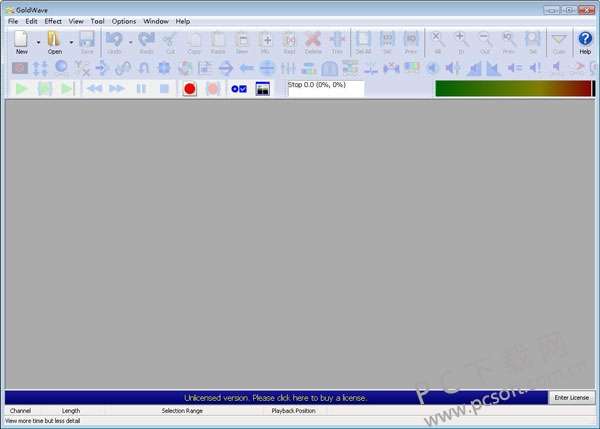Open the Tool menu
Image resolution: width=600 pixels, height=429 pixels.
click(x=97, y=21)
